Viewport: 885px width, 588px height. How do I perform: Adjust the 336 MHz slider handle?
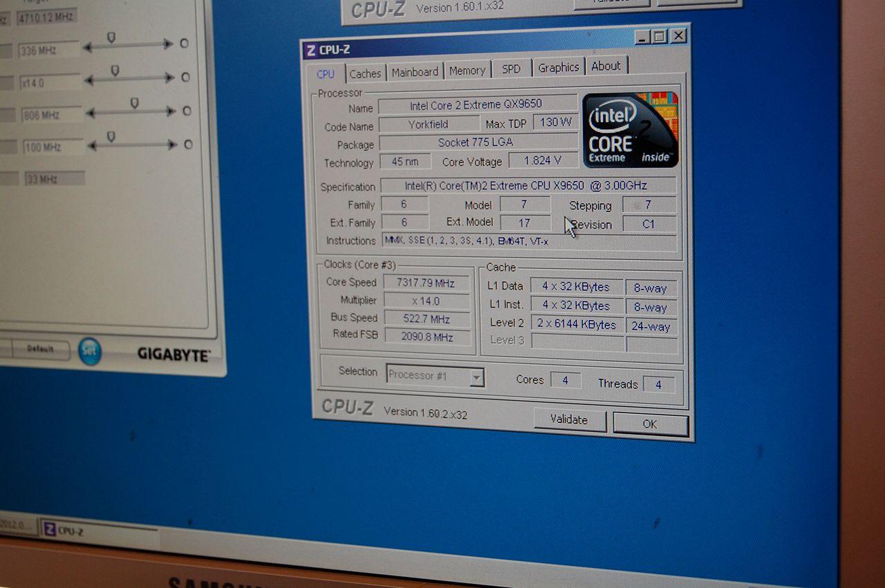click(111, 38)
